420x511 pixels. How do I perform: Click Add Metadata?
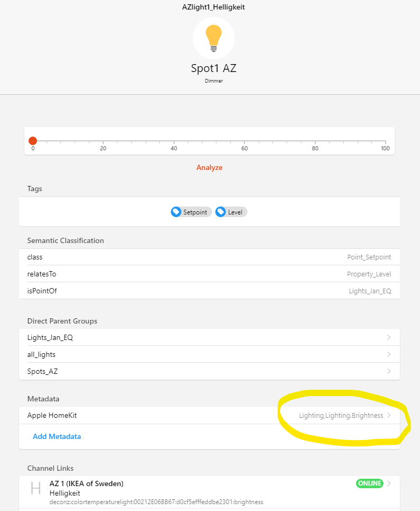(x=57, y=436)
